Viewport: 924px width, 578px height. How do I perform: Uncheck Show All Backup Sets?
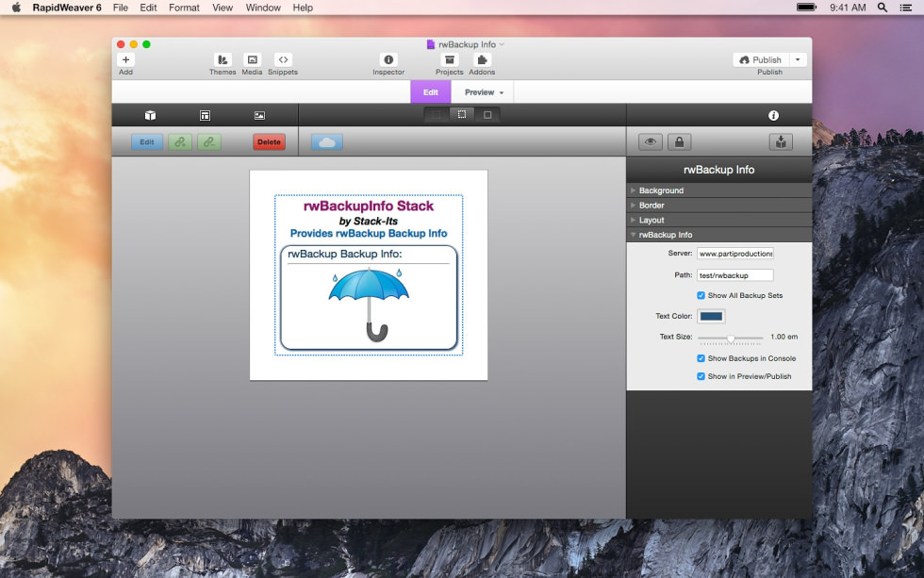(x=701, y=295)
